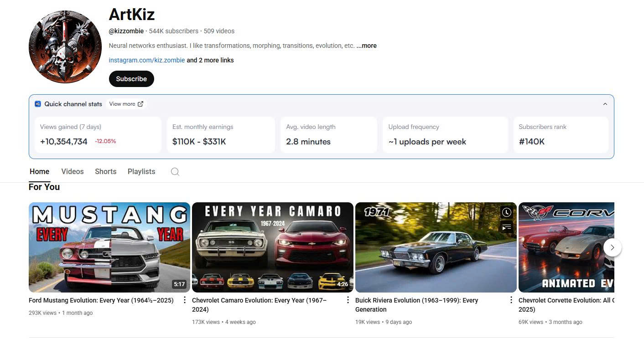
Task: Show the 'and 2 more links' list
Action: point(210,60)
